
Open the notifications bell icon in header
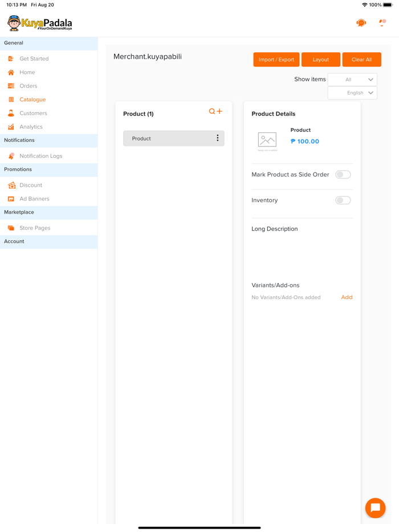[382, 23]
